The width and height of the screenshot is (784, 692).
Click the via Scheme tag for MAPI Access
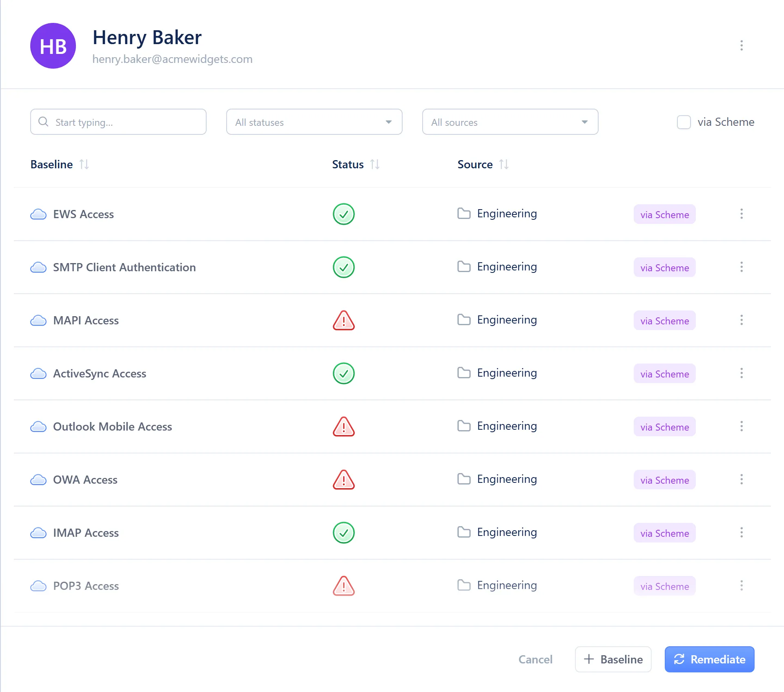pos(665,321)
